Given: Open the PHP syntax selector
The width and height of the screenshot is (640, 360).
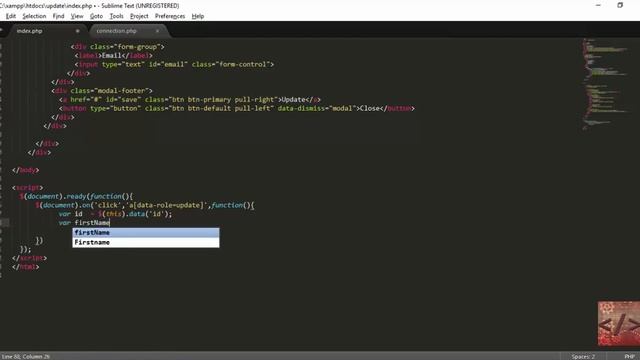Looking at the screenshot, I should point(629,356).
